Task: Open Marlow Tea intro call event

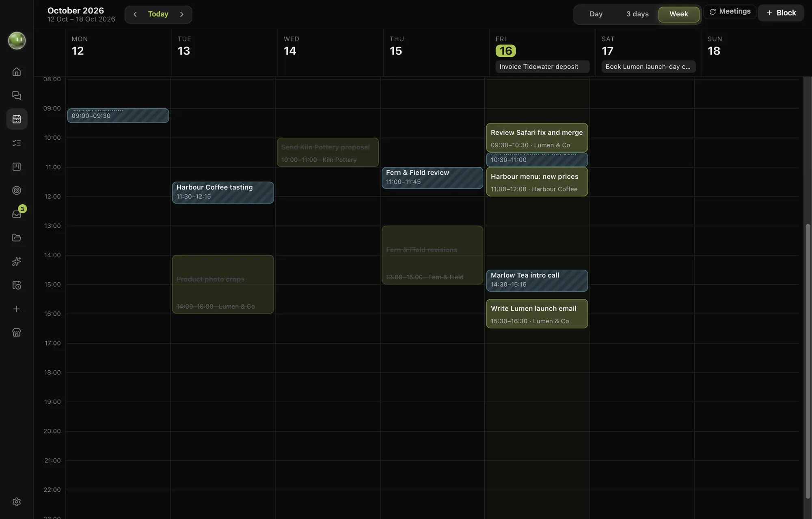Action: tap(537, 281)
